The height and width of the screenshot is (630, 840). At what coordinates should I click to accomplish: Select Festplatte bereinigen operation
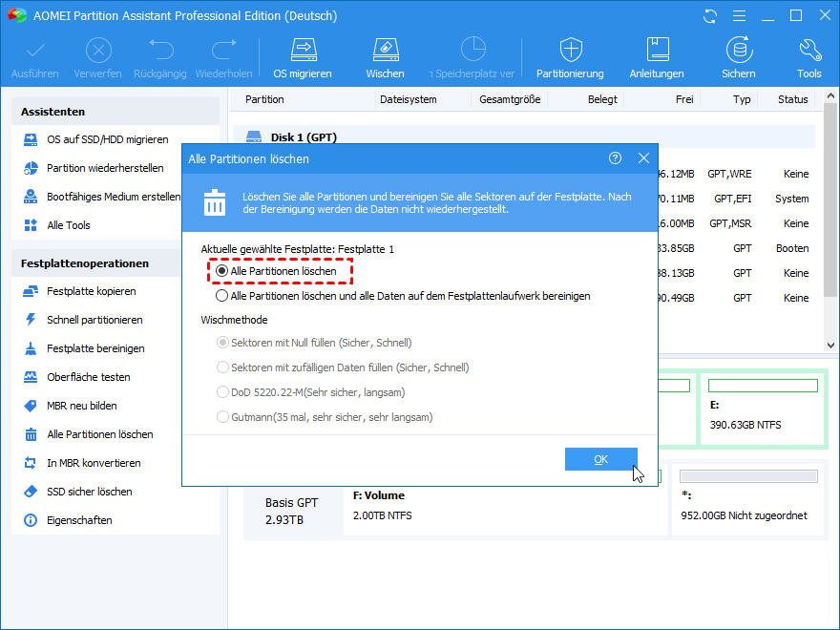(x=84, y=348)
